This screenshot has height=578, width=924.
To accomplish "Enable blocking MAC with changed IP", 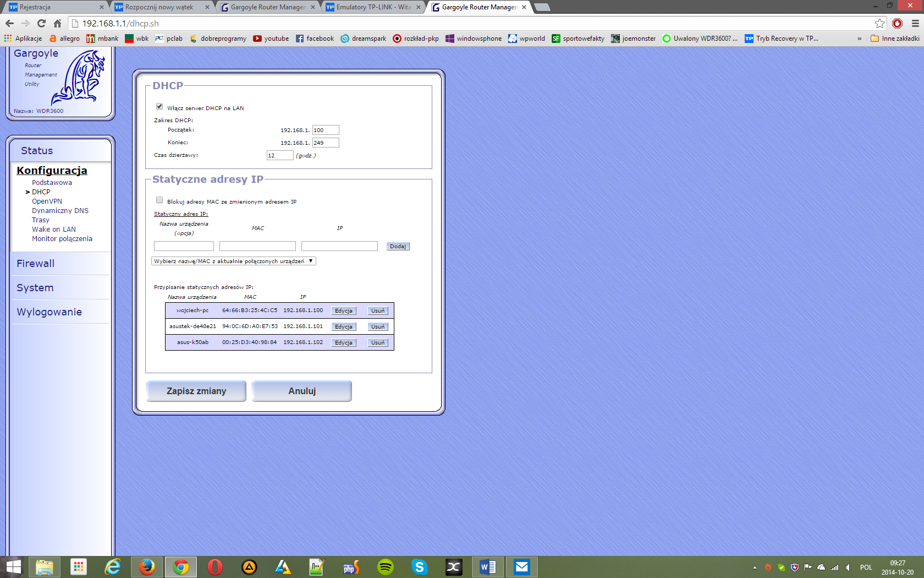I will coord(159,200).
